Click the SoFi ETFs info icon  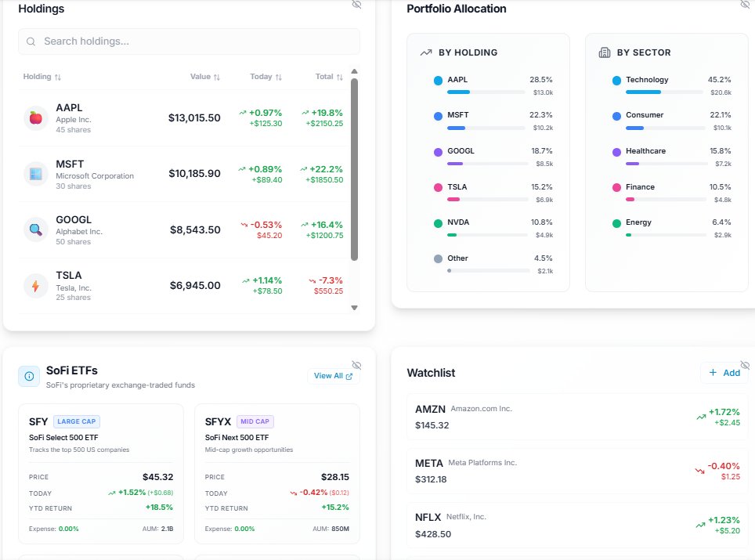coord(29,376)
